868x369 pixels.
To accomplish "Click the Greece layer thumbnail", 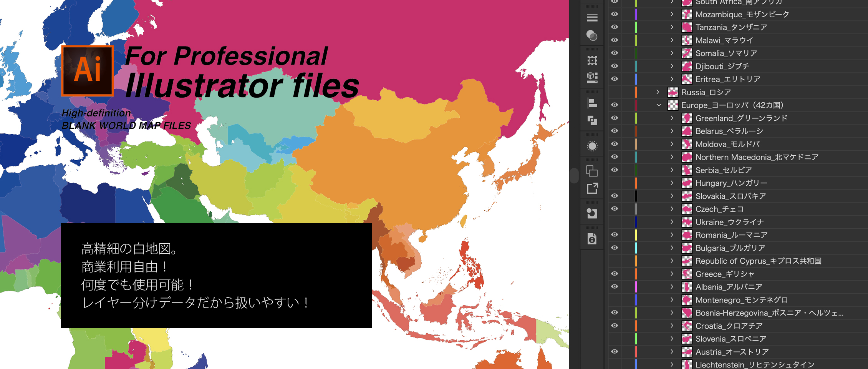I will tap(687, 274).
